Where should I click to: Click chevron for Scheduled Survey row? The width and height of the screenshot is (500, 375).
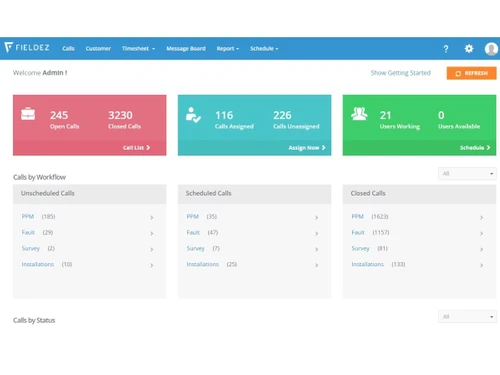tap(317, 249)
